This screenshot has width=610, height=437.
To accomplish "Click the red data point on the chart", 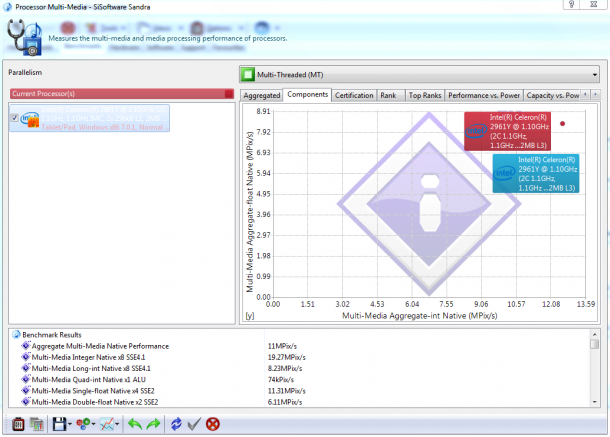I will (x=562, y=124).
